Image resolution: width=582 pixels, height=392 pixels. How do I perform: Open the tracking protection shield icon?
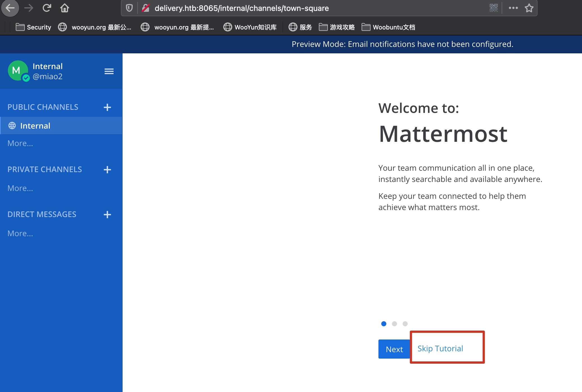click(x=129, y=8)
